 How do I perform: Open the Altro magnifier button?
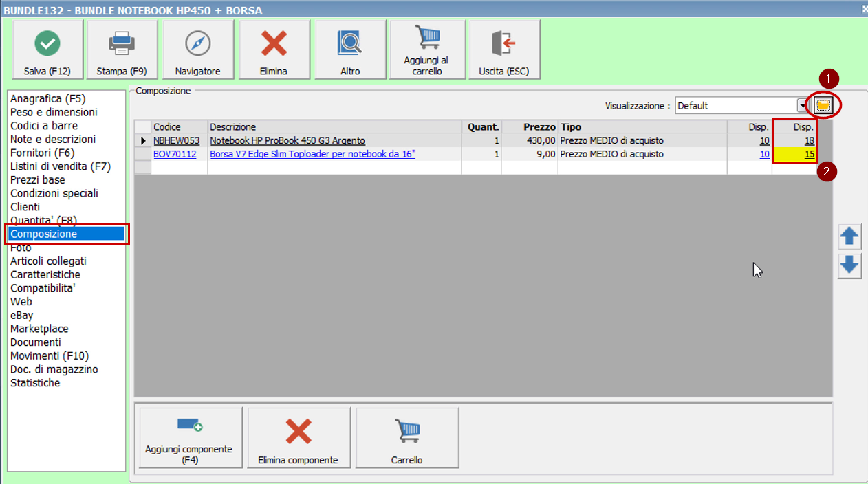tap(349, 49)
